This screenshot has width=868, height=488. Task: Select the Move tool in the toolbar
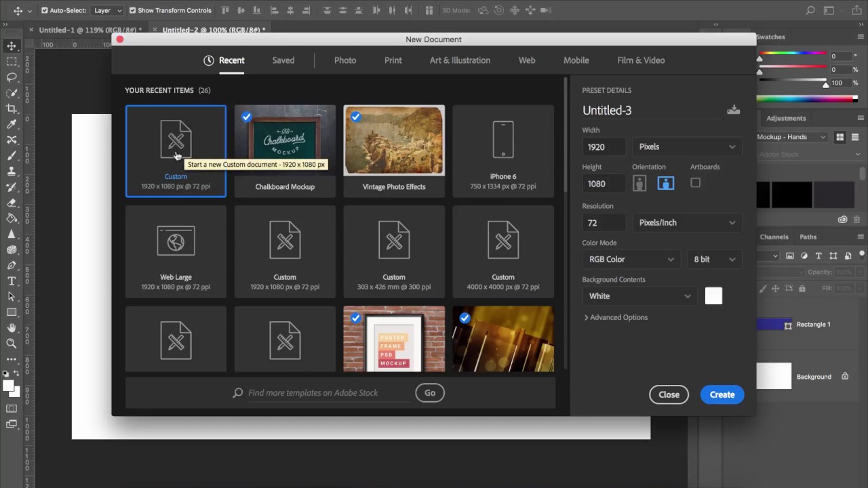(12, 46)
